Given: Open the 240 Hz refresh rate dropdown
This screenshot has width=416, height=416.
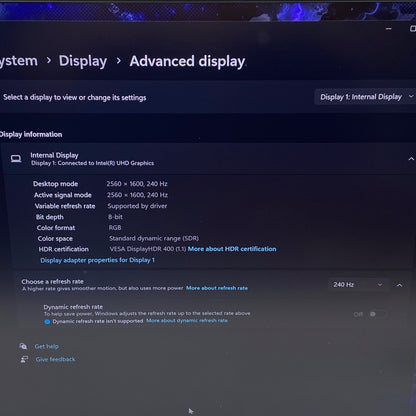Looking at the screenshot, I should click(358, 285).
